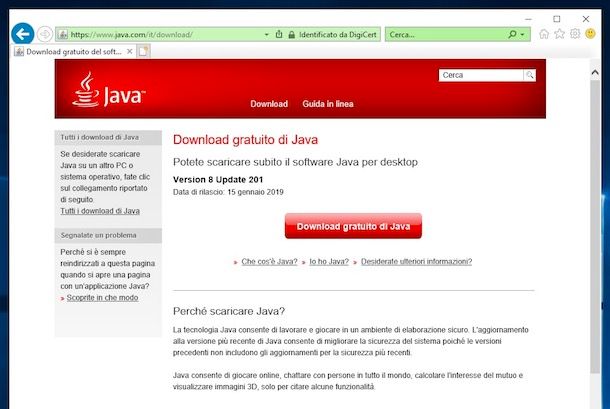Screen dimensions: 610x409
Task: Click the Java site Cerca search field
Action: point(481,75)
